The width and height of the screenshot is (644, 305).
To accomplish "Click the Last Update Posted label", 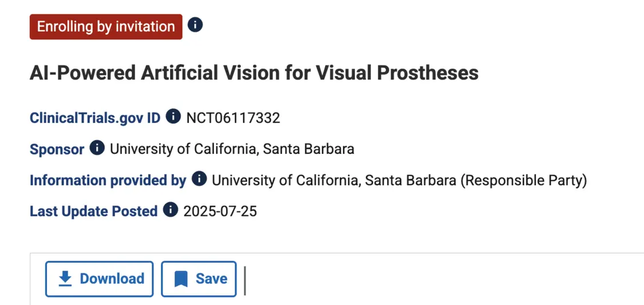I will coord(93,211).
